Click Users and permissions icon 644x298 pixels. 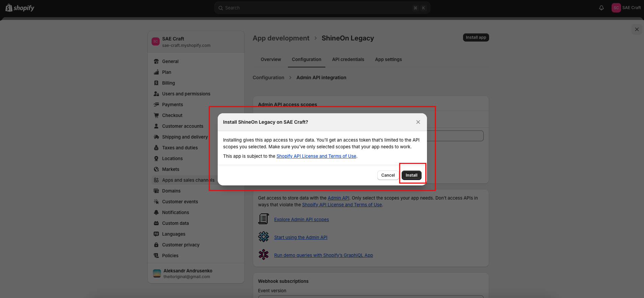[156, 94]
